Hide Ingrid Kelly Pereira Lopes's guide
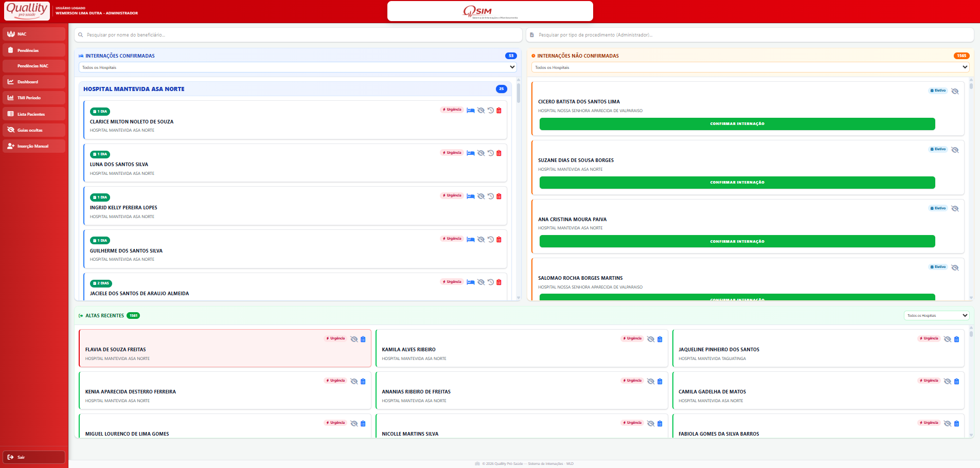Image resolution: width=980 pixels, height=468 pixels. [481, 196]
